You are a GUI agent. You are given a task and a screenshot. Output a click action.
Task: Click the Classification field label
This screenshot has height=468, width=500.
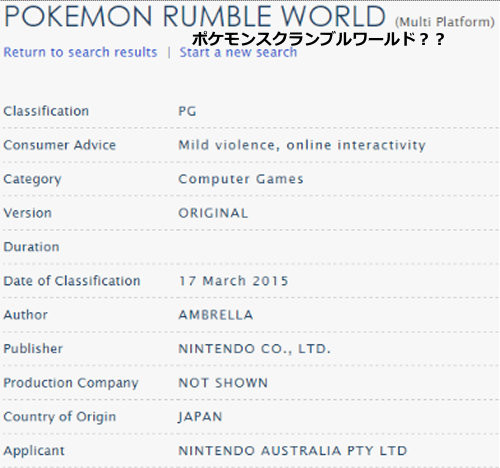(x=46, y=111)
